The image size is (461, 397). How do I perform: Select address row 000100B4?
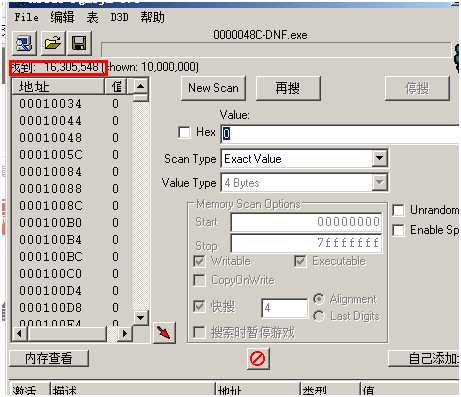coord(72,240)
